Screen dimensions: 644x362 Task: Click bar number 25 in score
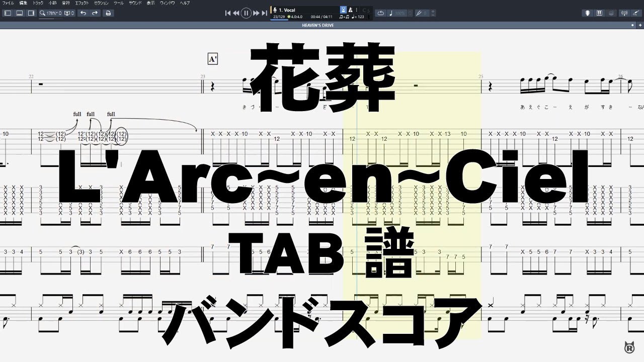480,77
